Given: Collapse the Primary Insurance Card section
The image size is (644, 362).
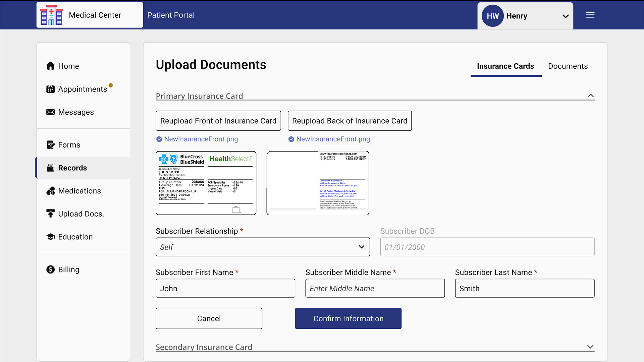Looking at the screenshot, I should click(x=591, y=96).
